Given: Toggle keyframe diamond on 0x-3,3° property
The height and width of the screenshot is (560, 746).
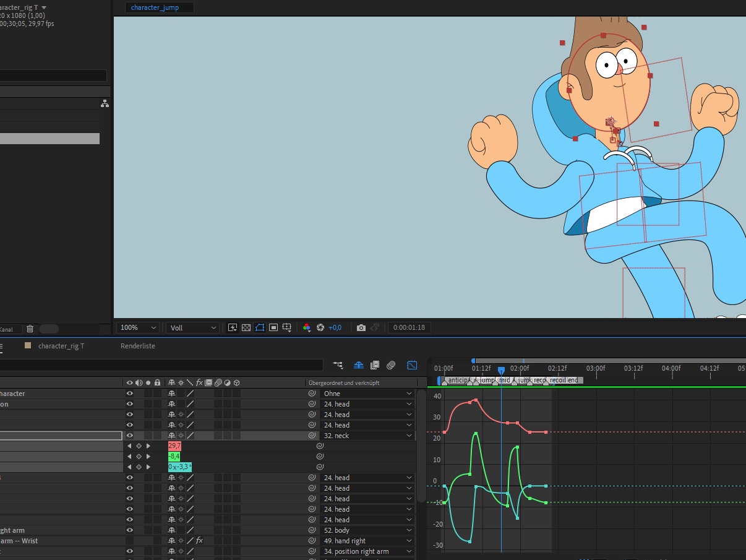Looking at the screenshot, I should click(x=139, y=467).
